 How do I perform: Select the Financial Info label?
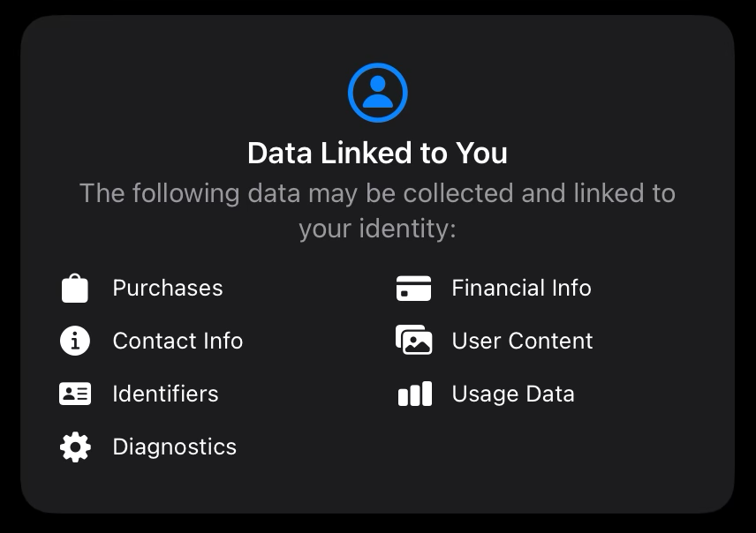point(521,289)
